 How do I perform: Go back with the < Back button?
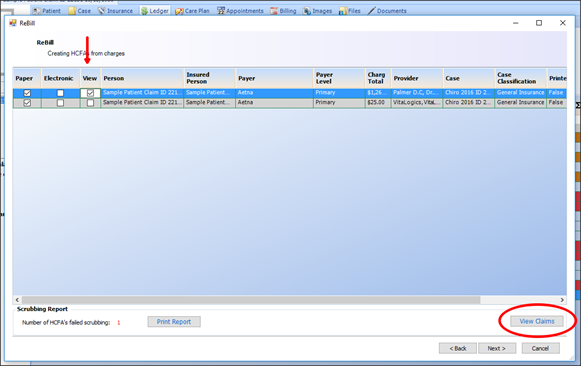pos(458,348)
